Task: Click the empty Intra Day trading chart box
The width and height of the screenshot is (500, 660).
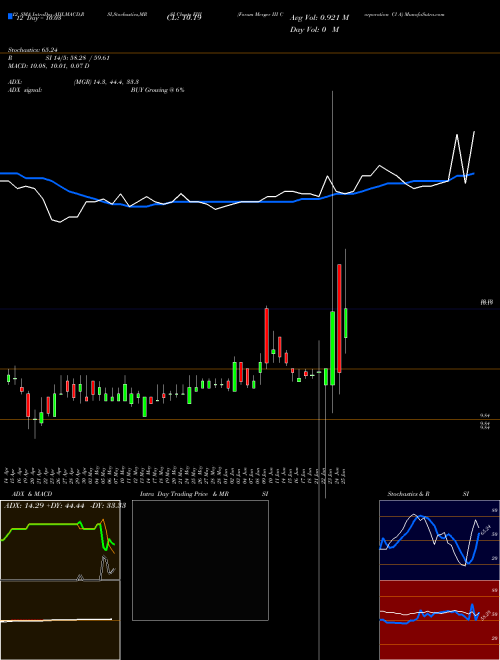Action: [x=200, y=560]
